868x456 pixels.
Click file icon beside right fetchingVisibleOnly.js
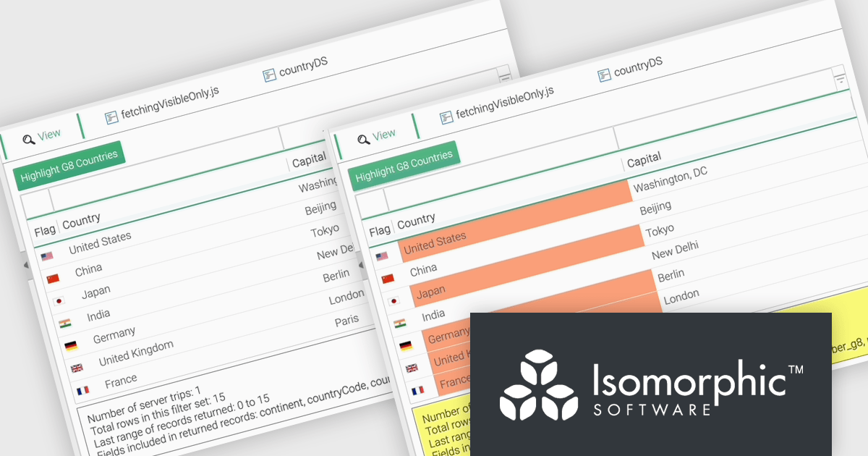pyautogui.click(x=446, y=117)
